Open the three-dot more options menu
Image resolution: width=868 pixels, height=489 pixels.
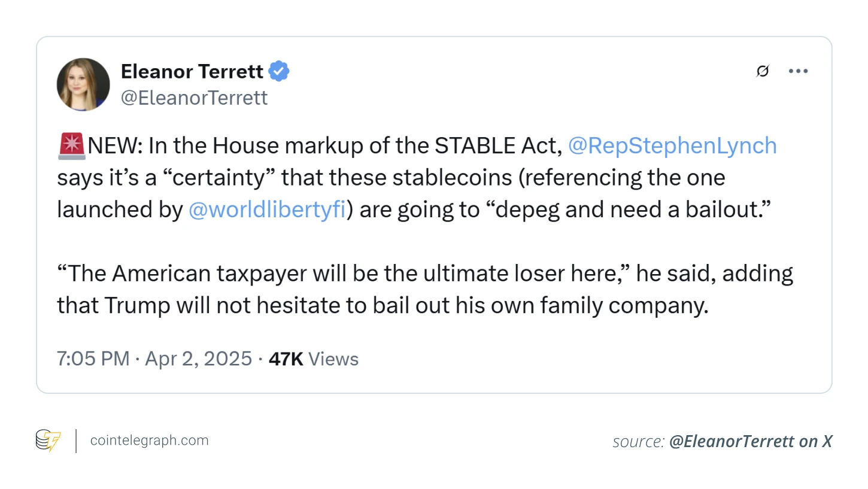pyautogui.click(x=798, y=71)
